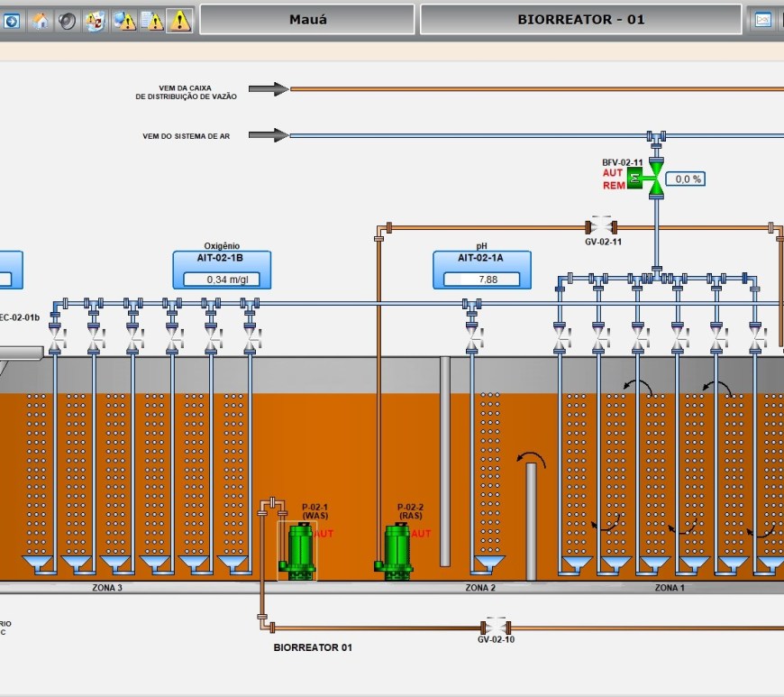Go to the Home screen icon
The image size is (784, 697).
coord(41,20)
